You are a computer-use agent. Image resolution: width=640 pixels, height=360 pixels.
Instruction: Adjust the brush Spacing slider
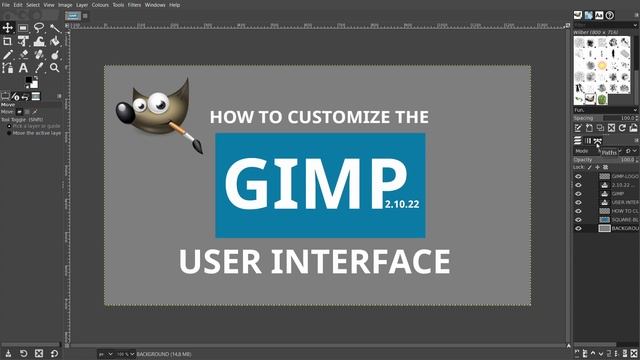tap(605, 118)
